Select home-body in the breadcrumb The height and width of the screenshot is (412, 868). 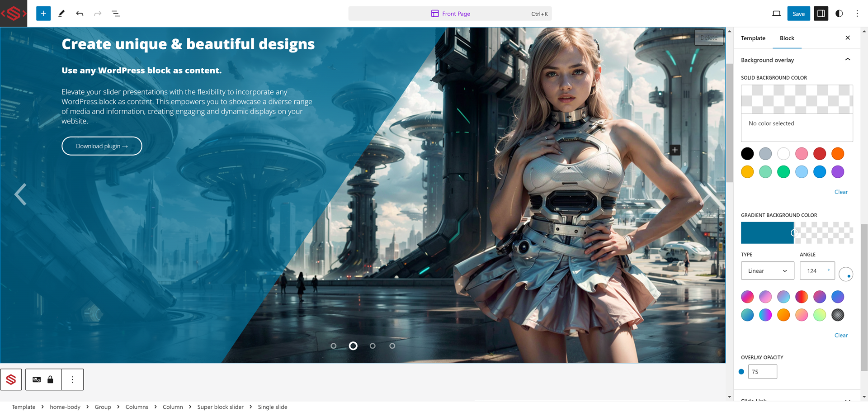pos(65,407)
